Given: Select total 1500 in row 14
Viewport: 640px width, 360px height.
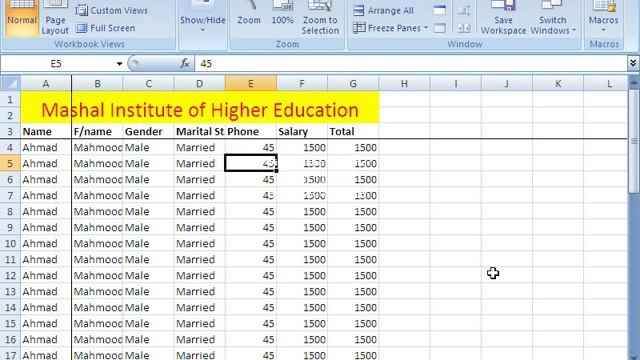Looking at the screenshot, I should click(x=353, y=307).
